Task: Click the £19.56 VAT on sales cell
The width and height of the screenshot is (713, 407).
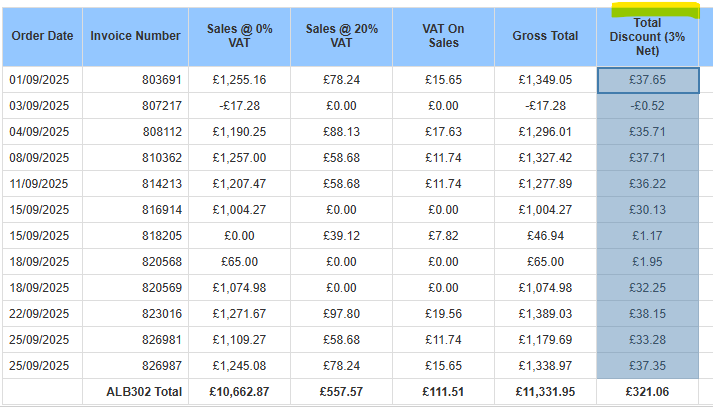Action: tap(441, 314)
